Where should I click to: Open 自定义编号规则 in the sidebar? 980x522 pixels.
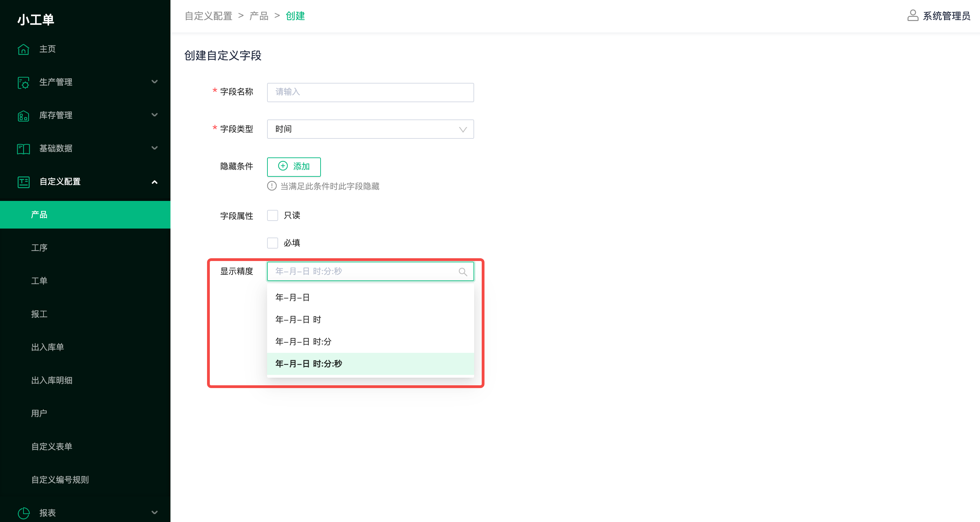(x=85, y=480)
